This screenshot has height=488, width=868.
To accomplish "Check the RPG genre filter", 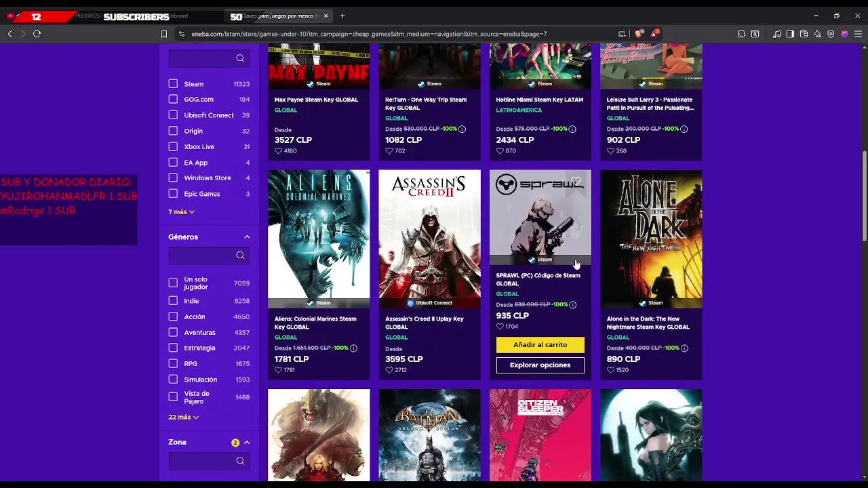I will [173, 364].
